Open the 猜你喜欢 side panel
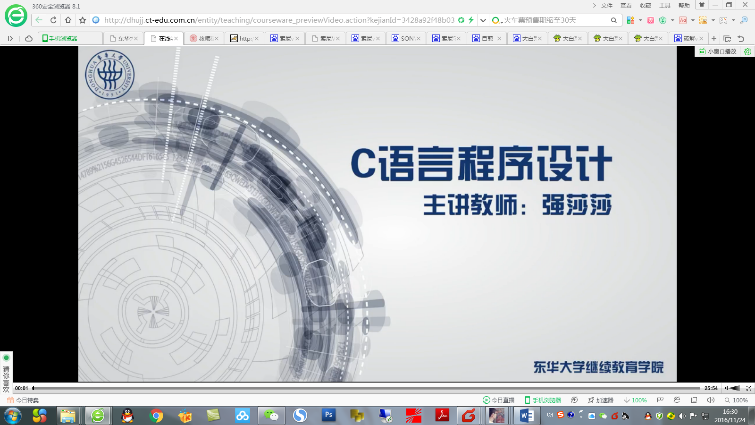Viewport: 755px width, 425px height. [x=6, y=373]
